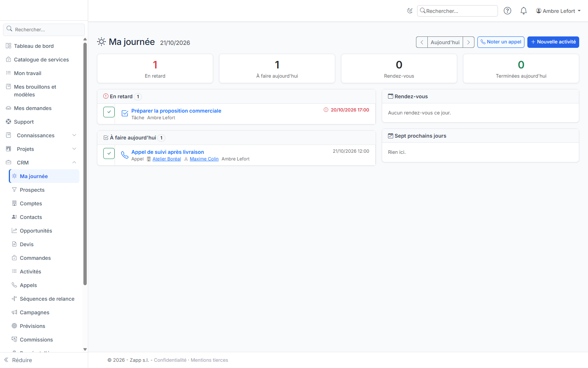Click Appels phone icon in sidebar
Screen dimensions: 588x368
point(14,285)
